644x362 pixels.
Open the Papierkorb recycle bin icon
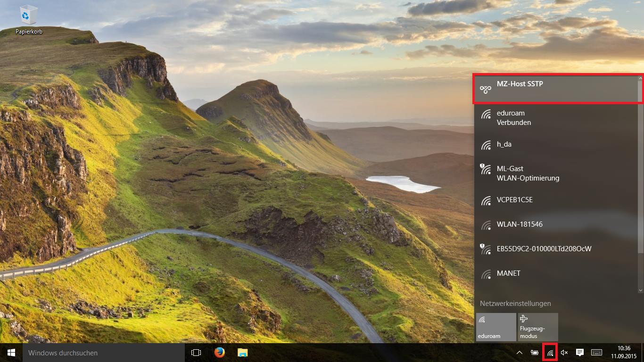pyautogui.click(x=29, y=20)
